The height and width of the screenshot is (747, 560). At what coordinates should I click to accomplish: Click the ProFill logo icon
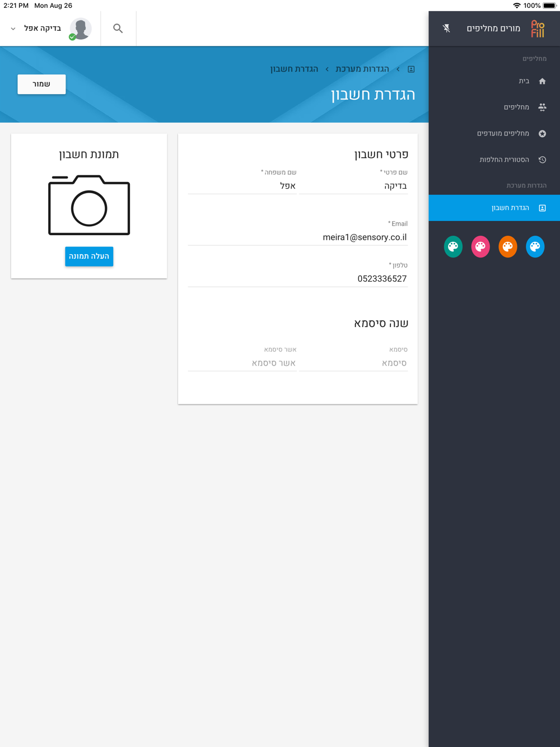point(538,29)
